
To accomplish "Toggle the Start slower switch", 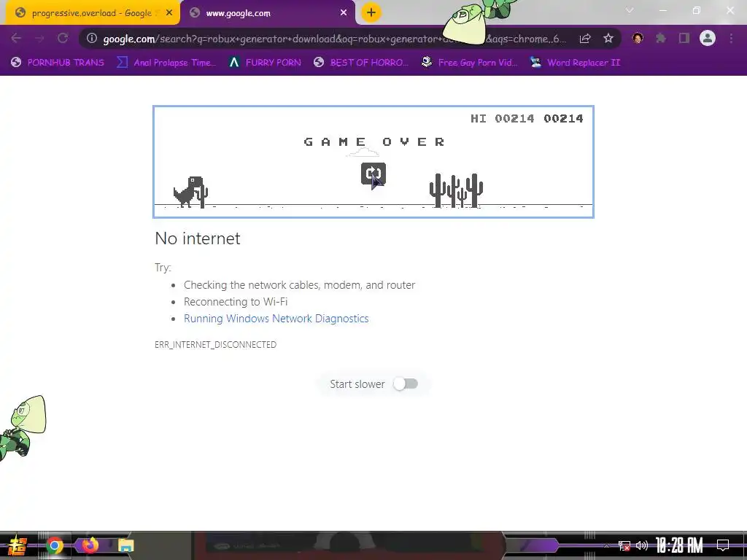I will click(x=406, y=384).
